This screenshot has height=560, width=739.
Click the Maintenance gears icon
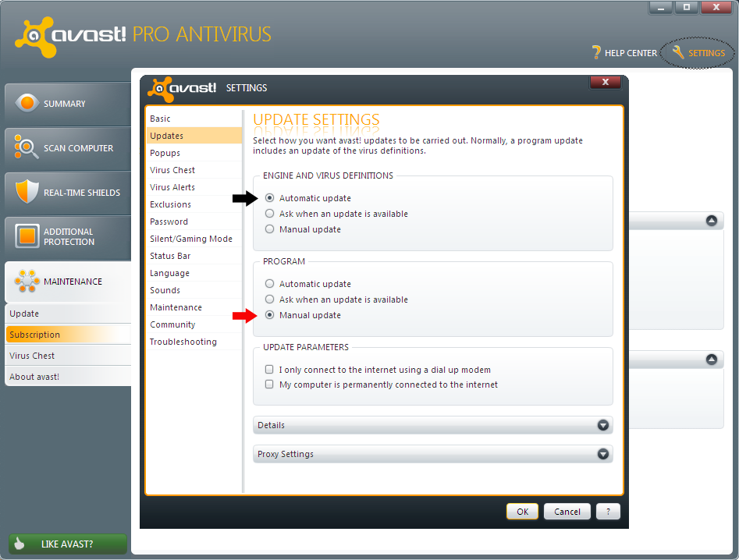pyautogui.click(x=27, y=281)
